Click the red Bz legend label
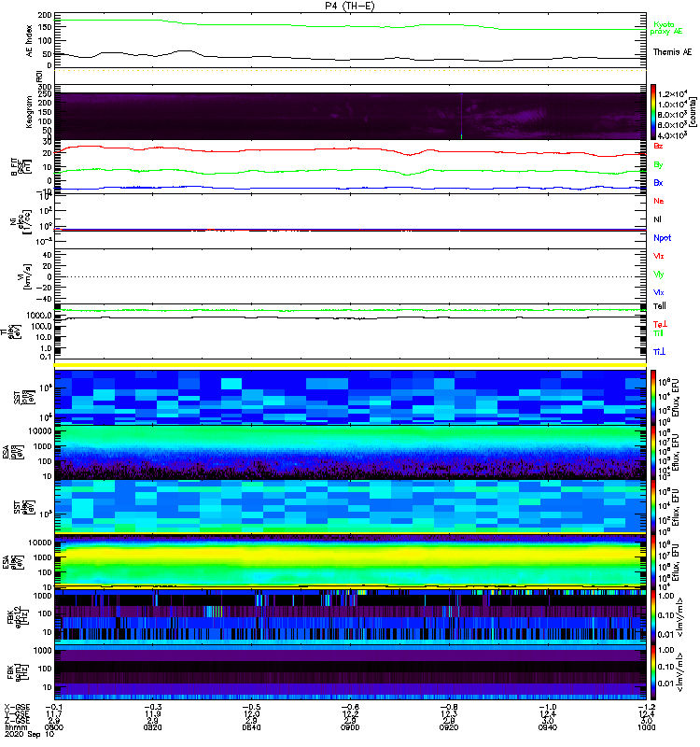Viewport: 700px width, 747px height. tap(658, 146)
